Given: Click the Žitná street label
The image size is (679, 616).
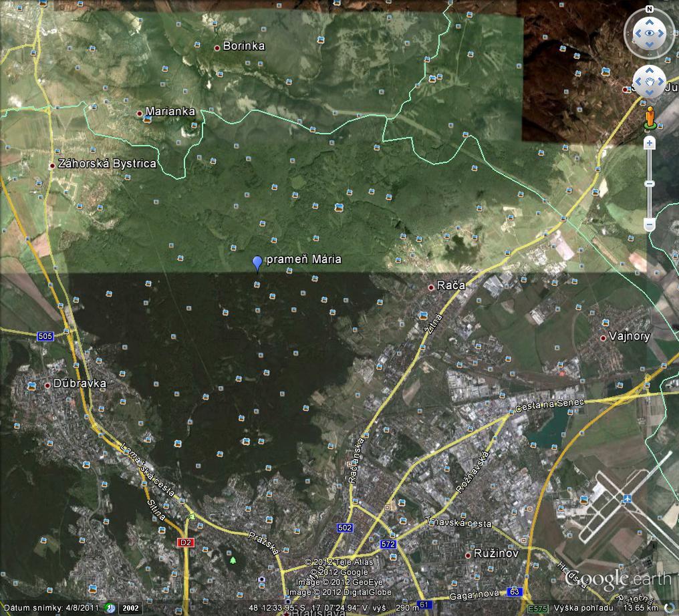Looking at the screenshot, I should pos(434,324).
